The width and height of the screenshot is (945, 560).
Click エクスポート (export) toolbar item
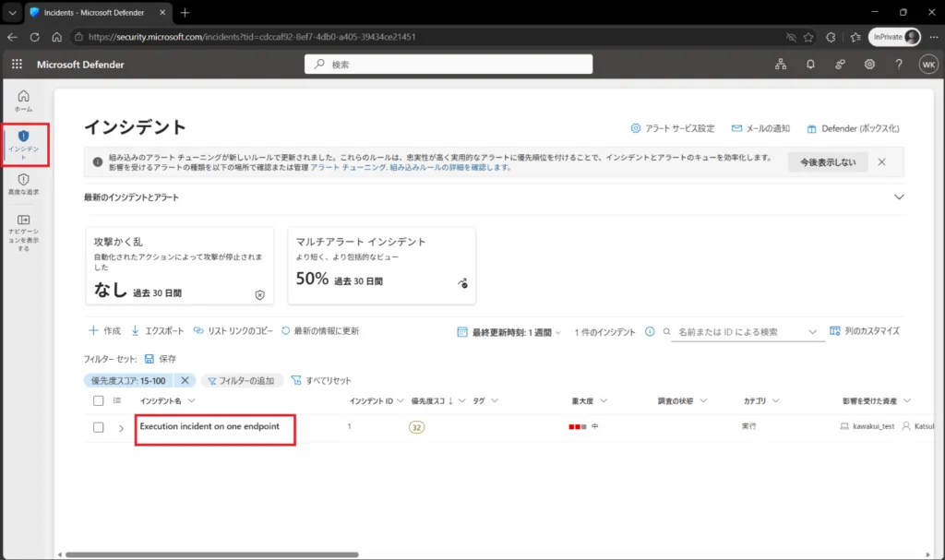tap(157, 331)
